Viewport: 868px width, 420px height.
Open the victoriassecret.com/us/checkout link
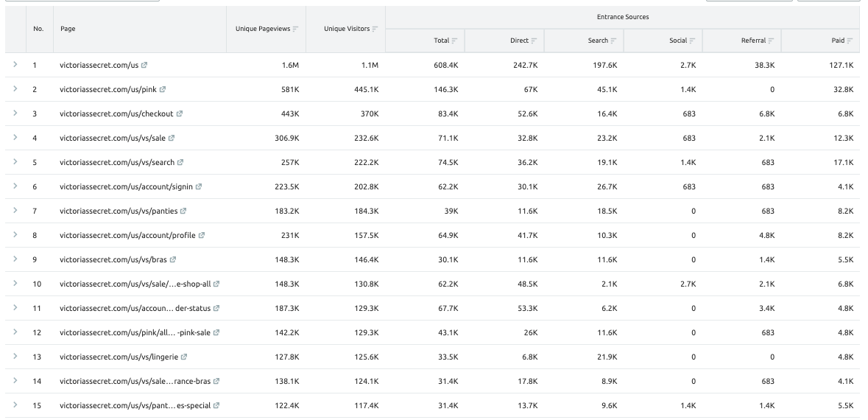(x=117, y=113)
